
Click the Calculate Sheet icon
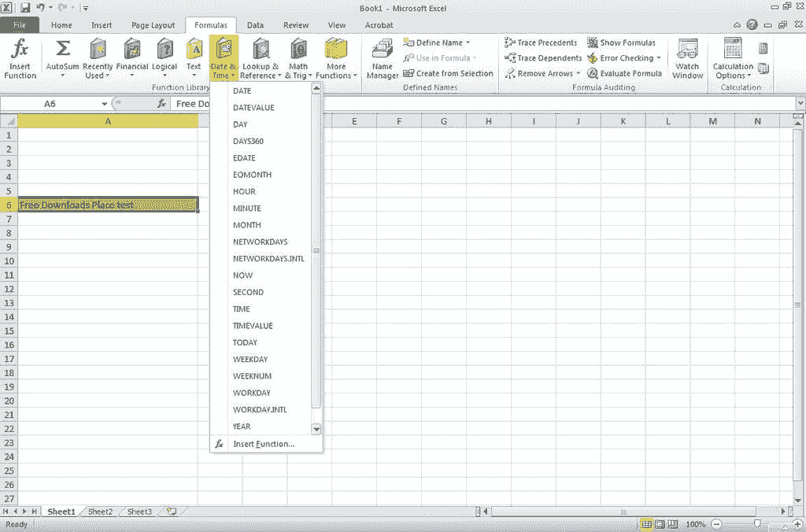(x=763, y=68)
